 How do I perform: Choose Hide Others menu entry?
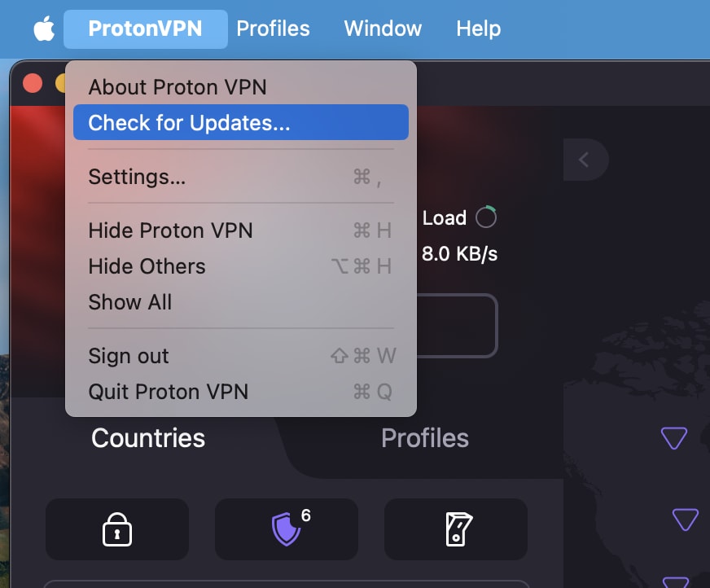pos(241,266)
